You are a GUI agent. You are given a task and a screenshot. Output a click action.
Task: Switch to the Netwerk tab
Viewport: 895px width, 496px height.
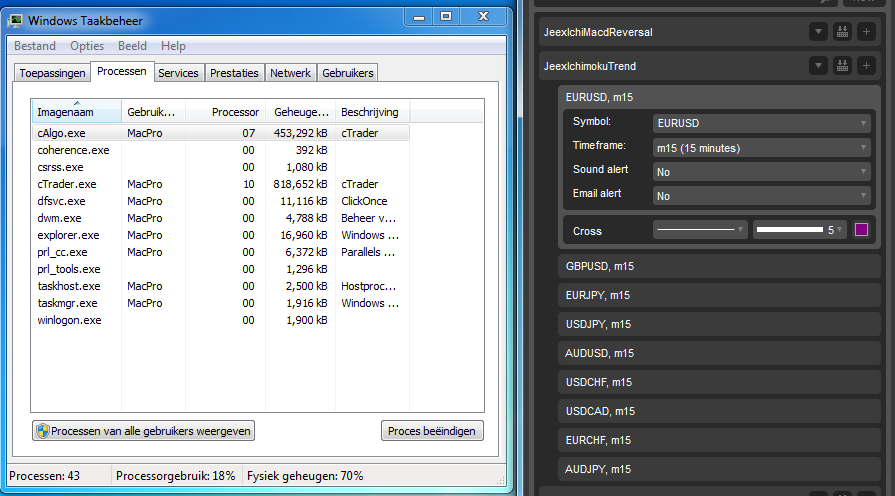pos(291,73)
